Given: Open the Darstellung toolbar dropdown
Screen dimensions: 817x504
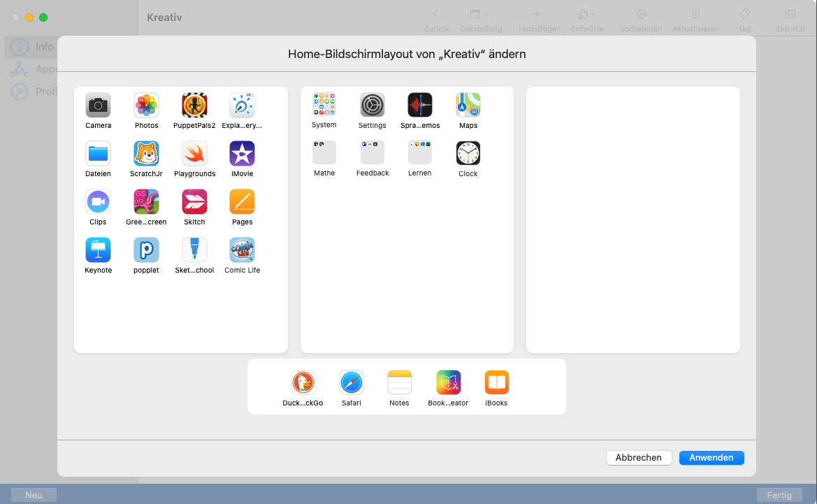Looking at the screenshot, I should tap(480, 20).
